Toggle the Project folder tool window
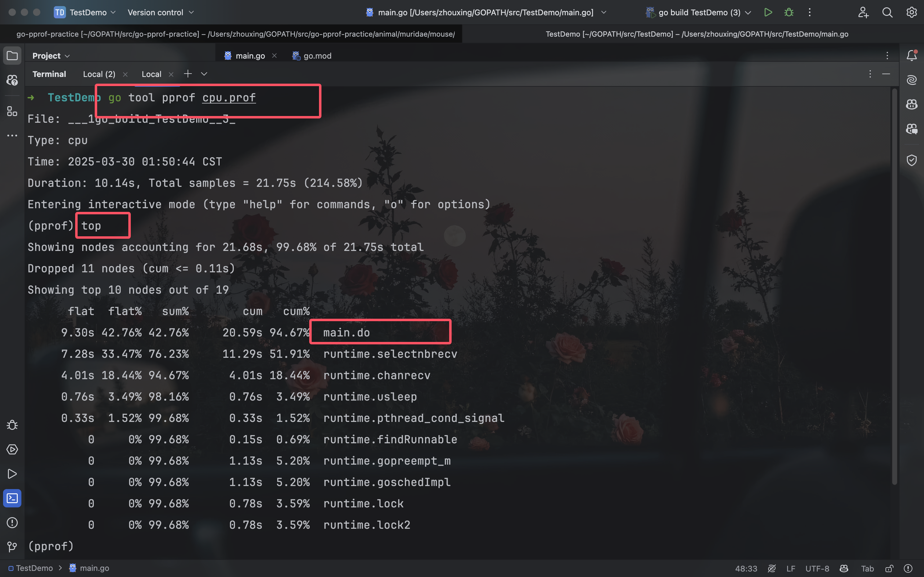This screenshot has width=924, height=577. point(12,56)
